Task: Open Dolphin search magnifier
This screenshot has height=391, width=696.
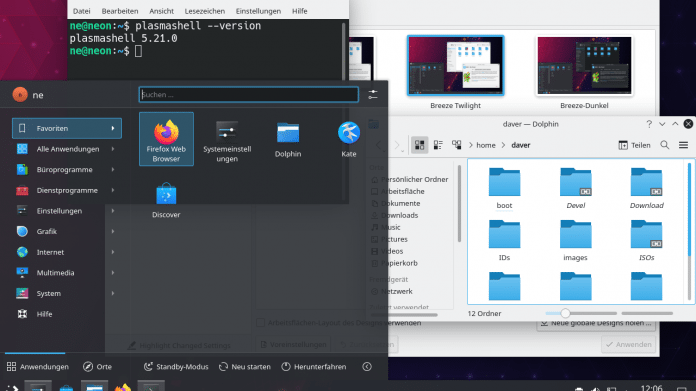Action: (x=664, y=145)
